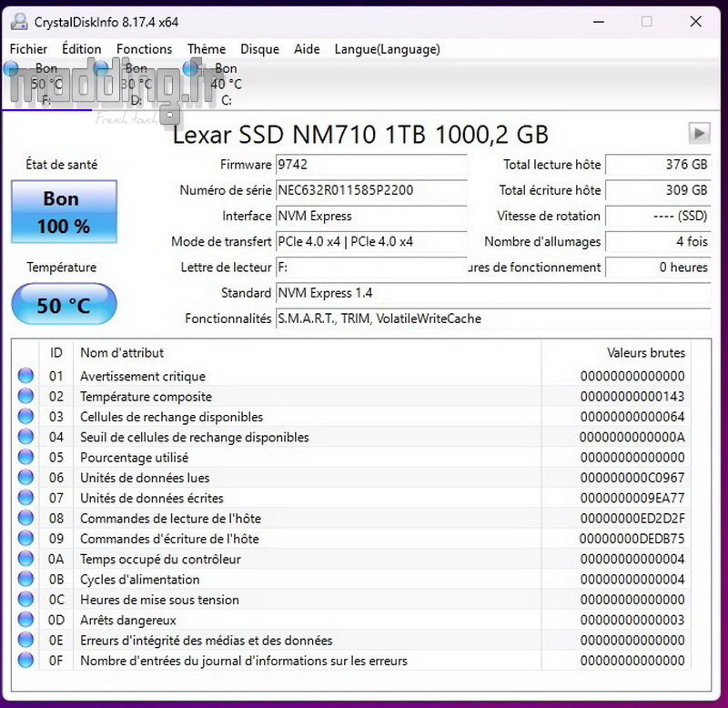Click status icon of Arrêts dangereux row
The width and height of the screenshot is (728, 708).
26,620
